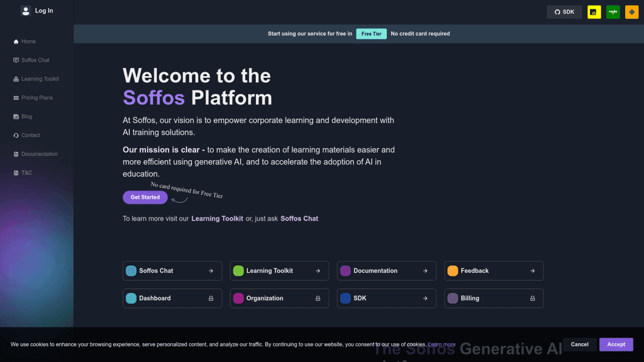This screenshot has height=362, width=644.
Task: Click the green Learning Toolkit card icon
Action: pyautogui.click(x=238, y=271)
